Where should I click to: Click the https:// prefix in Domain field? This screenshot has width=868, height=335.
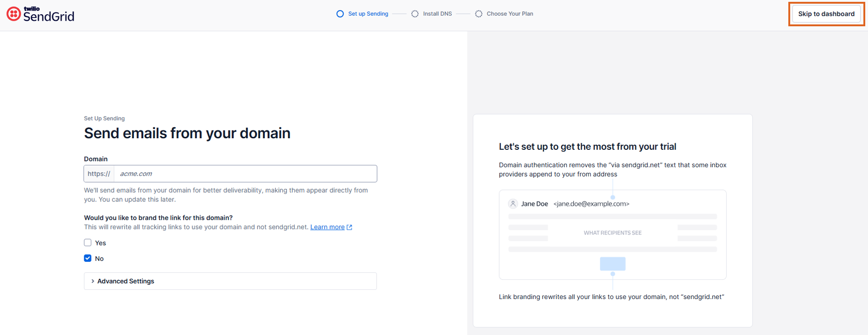click(99, 174)
